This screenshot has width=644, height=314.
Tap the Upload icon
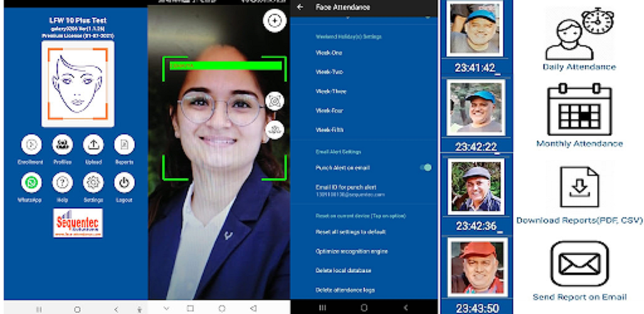93,144
